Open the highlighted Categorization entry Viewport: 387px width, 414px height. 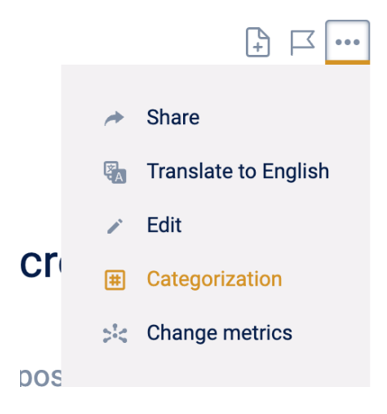coord(214,279)
